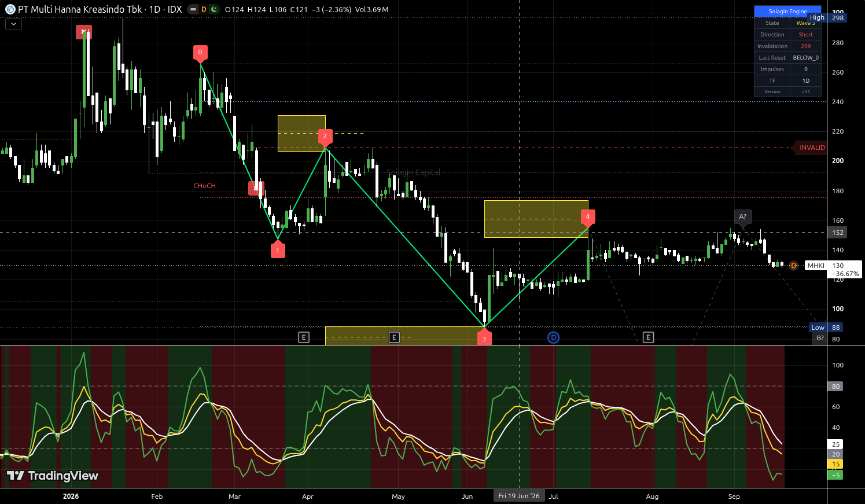The image size is (865, 504).
Task: Click the B? label on price axis
Action: 820,339
